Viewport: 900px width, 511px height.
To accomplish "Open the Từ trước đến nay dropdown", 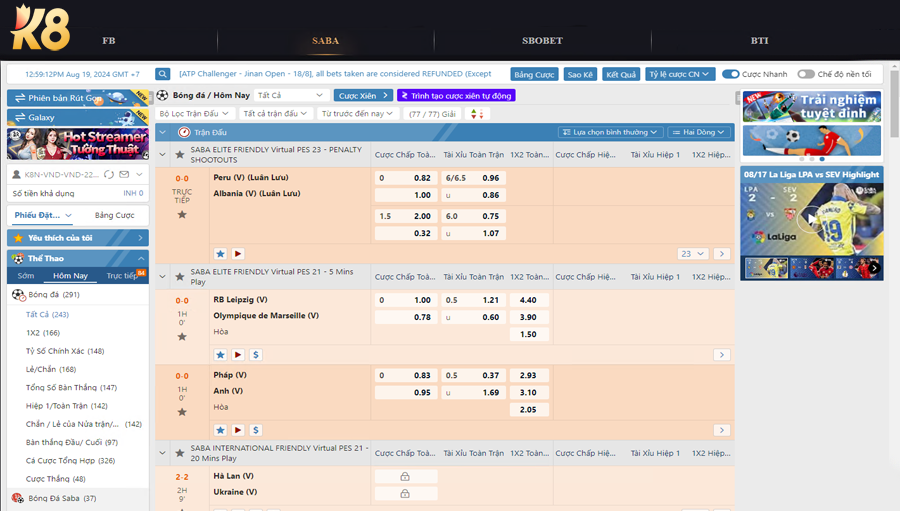I will pos(357,114).
